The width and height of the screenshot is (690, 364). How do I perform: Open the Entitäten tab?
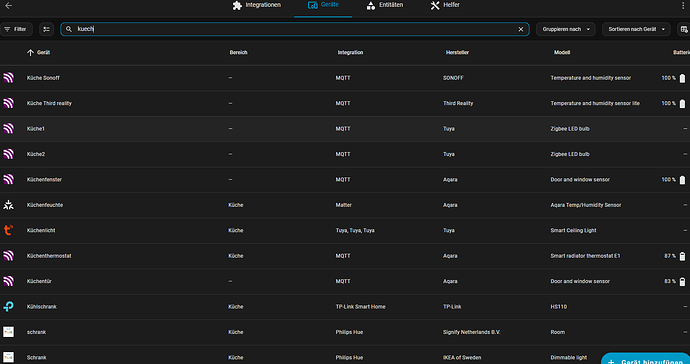[x=385, y=5]
